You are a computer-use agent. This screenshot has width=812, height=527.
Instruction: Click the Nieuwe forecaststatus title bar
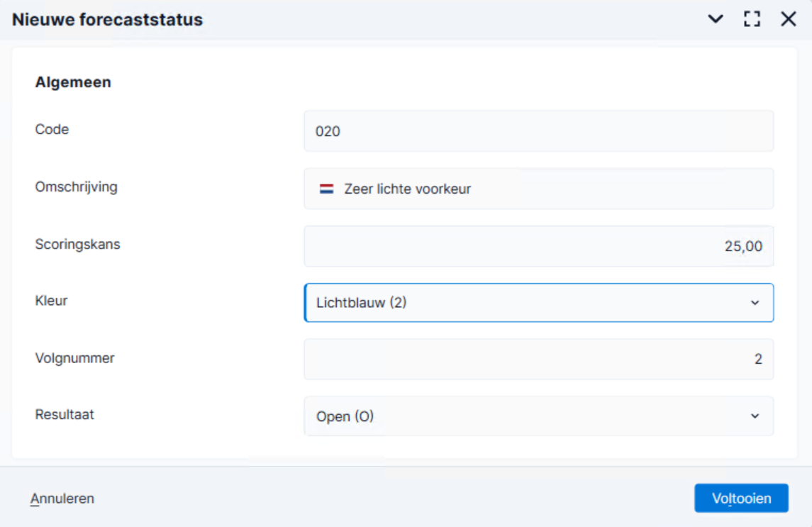tap(107, 19)
